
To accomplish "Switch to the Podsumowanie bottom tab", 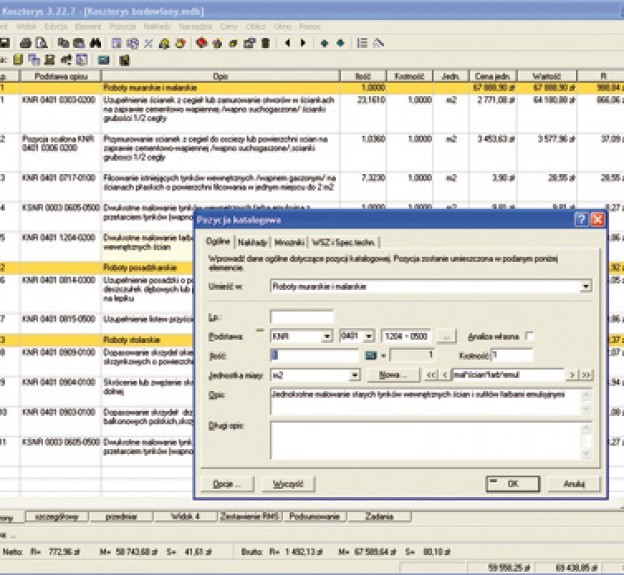I will [314, 517].
